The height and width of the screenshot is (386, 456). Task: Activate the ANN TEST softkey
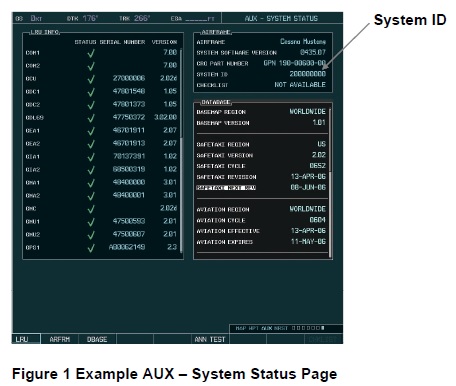point(210,339)
